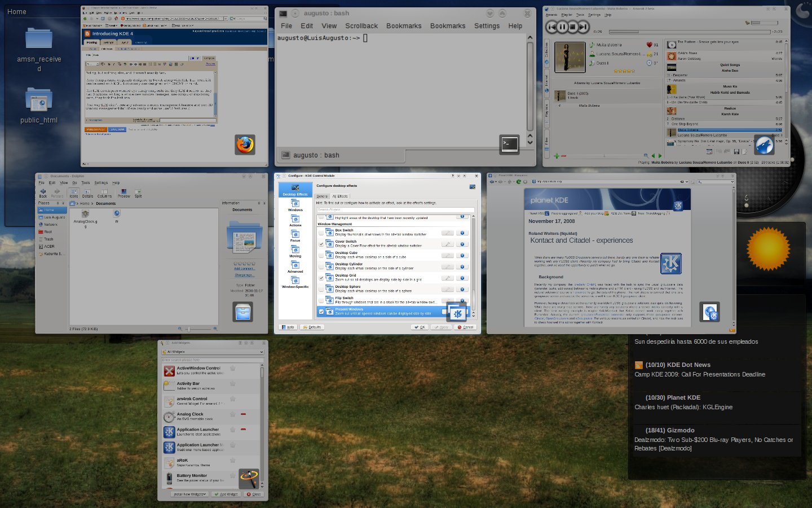Open the amsn_received desktop folder
This screenshot has height=508, width=812.
(x=39, y=50)
